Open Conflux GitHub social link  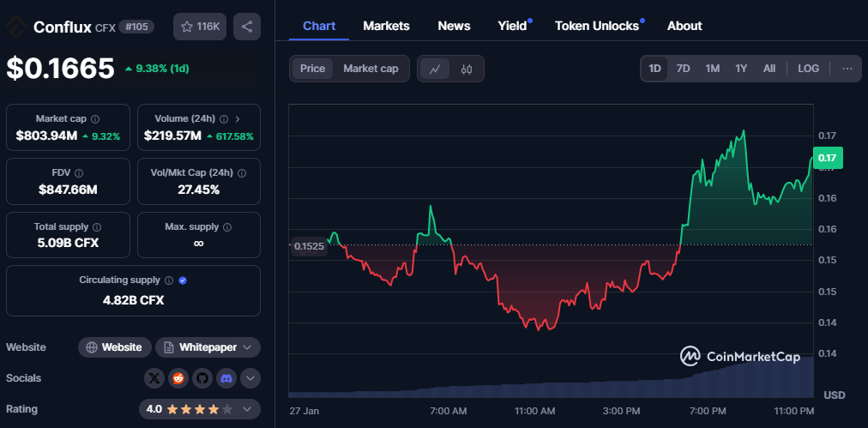[202, 379]
